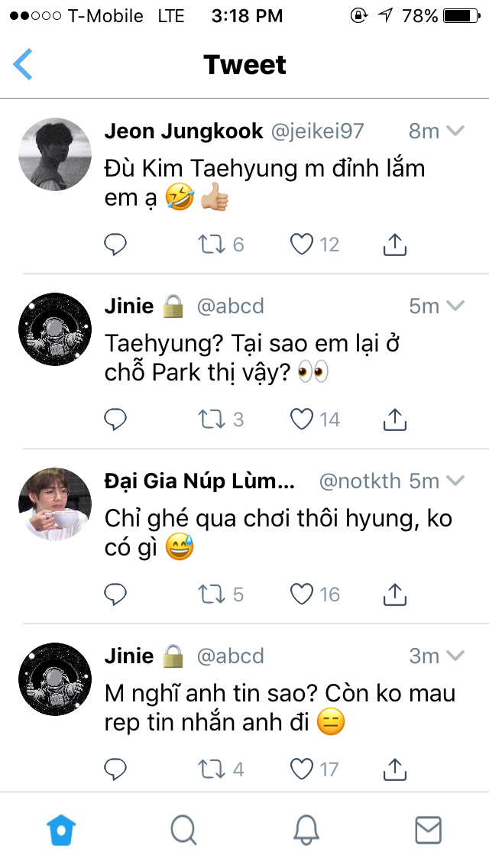Tap Đại Gia Núp Lùm's profile picture
This screenshot has height=868, width=489.
(x=55, y=504)
